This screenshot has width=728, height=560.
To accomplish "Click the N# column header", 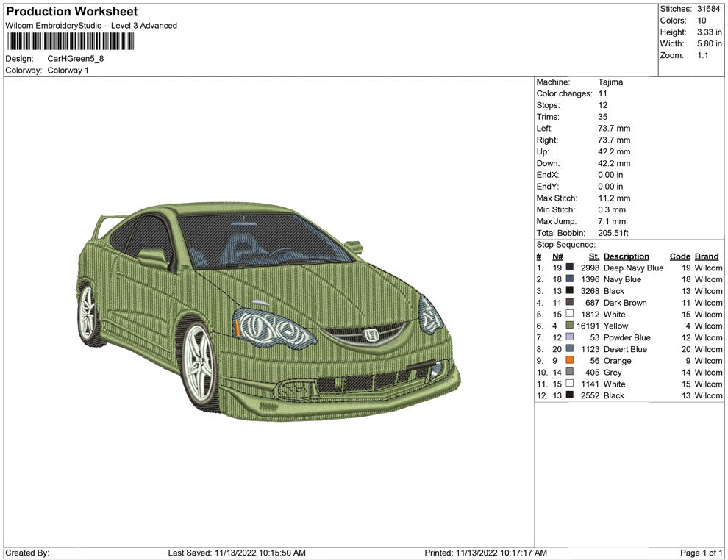I will 557,256.
